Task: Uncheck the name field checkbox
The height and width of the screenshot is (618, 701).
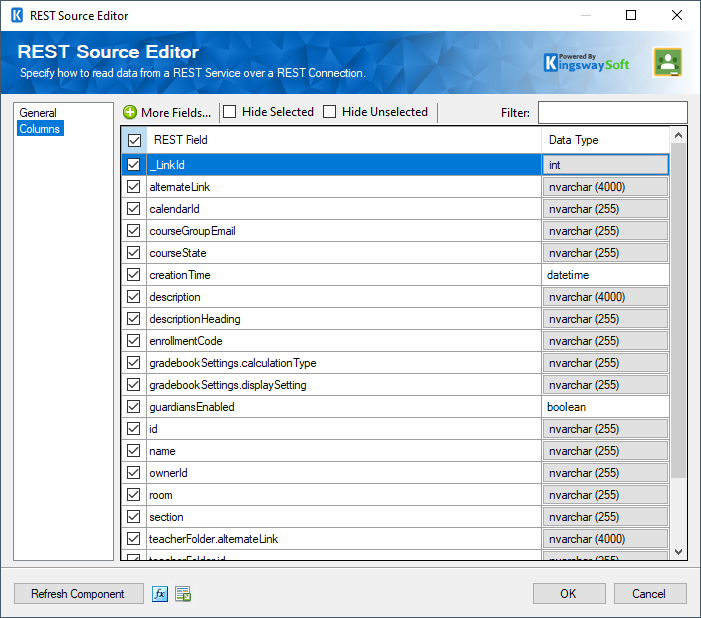Action: click(x=134, y=451)
